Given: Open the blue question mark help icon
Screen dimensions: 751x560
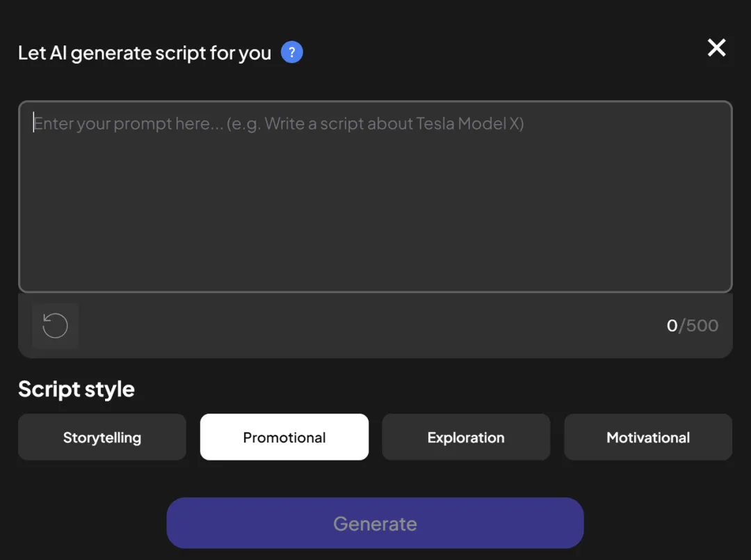Looking at the screenshot, I should click(291, 51).
